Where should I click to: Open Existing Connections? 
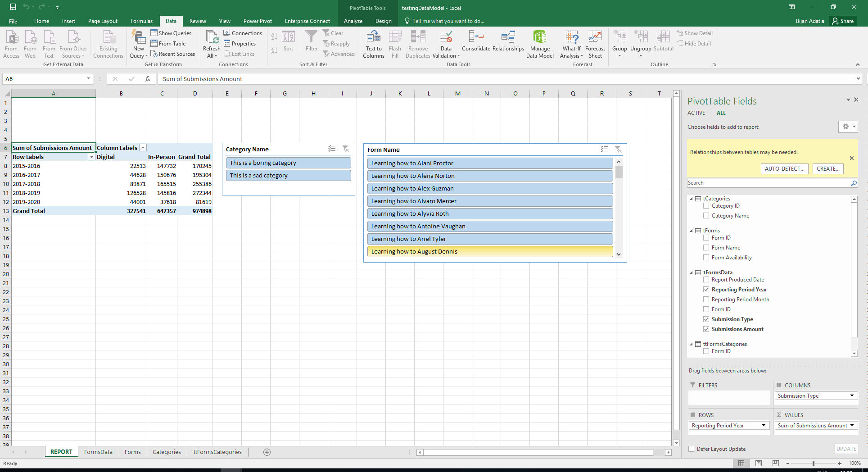(x=108, y=44)
